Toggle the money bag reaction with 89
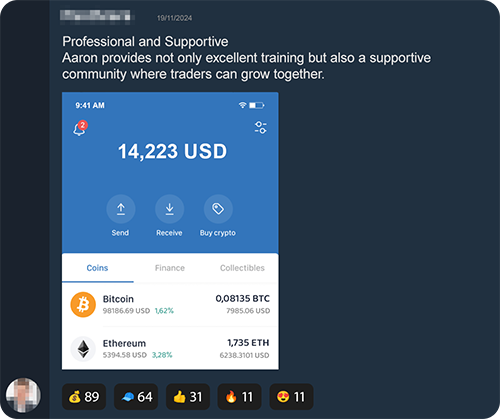 84,397
